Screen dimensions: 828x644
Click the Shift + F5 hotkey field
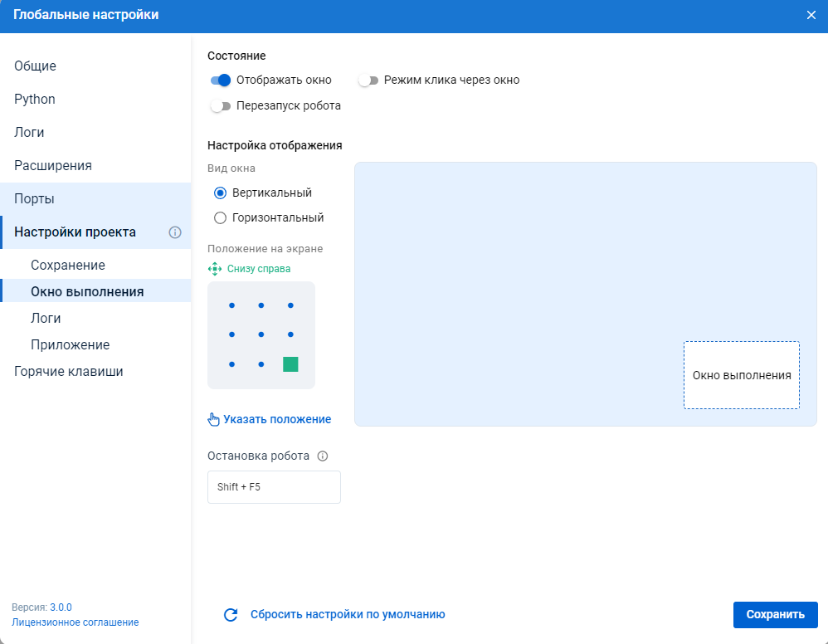pos(274,487)
